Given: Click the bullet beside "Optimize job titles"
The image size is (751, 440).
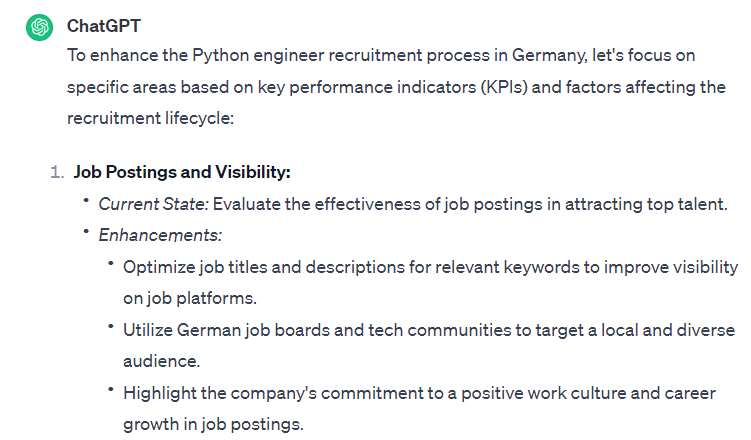Looking at the screenshot, I should pyautogui.click(x=111, y=266).
